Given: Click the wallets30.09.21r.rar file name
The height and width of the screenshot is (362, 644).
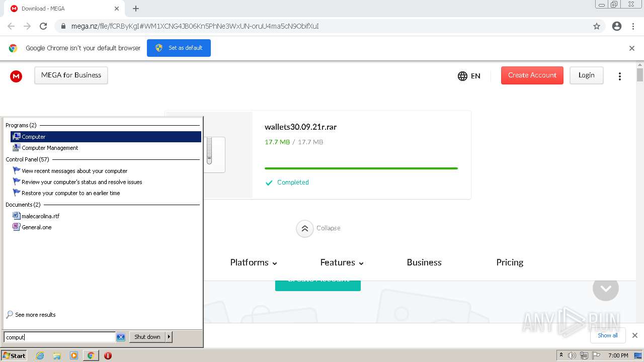Looking at the screenshot, I should coord(300,127).
